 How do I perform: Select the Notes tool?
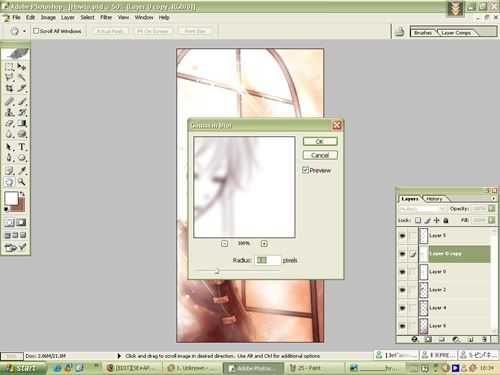tap(9, 171)
